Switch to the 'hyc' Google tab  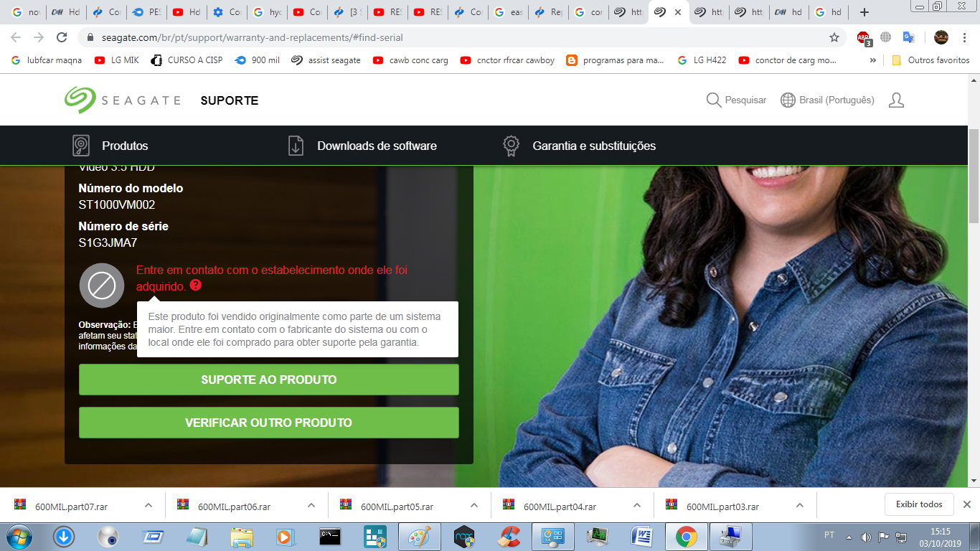tap(268, 12)
